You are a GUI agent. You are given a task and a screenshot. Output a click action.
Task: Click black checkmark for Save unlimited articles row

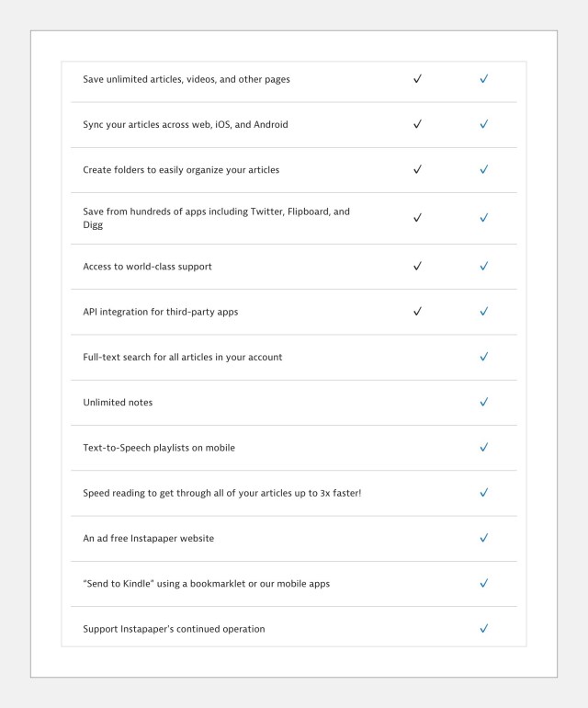click(417, 79)
